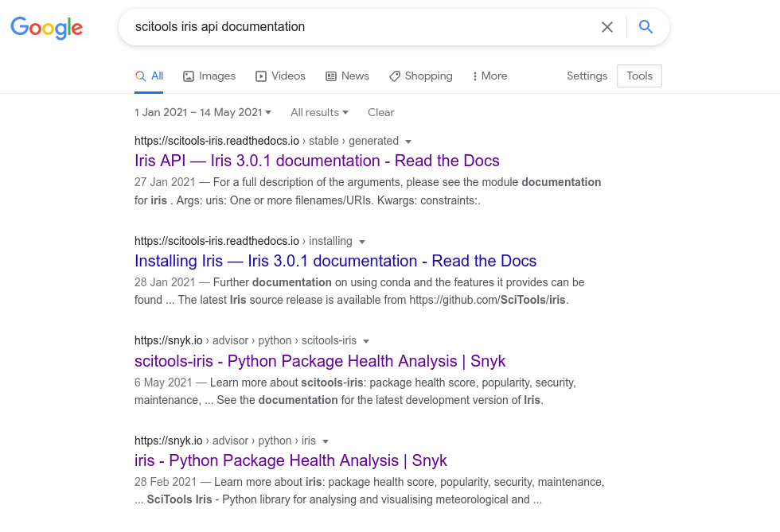Screen dimensions: 780x532
Task: Open the Iris API documentation result
Action: coord(317,161)
